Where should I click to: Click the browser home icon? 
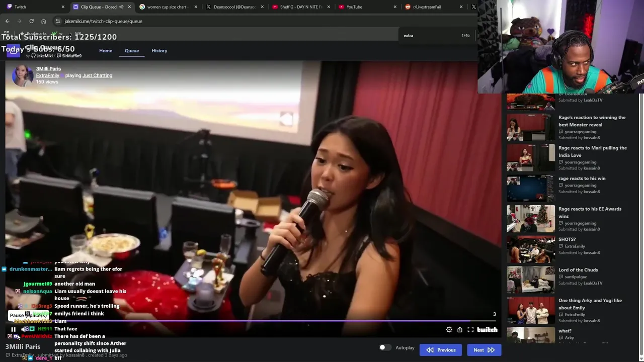43,21
